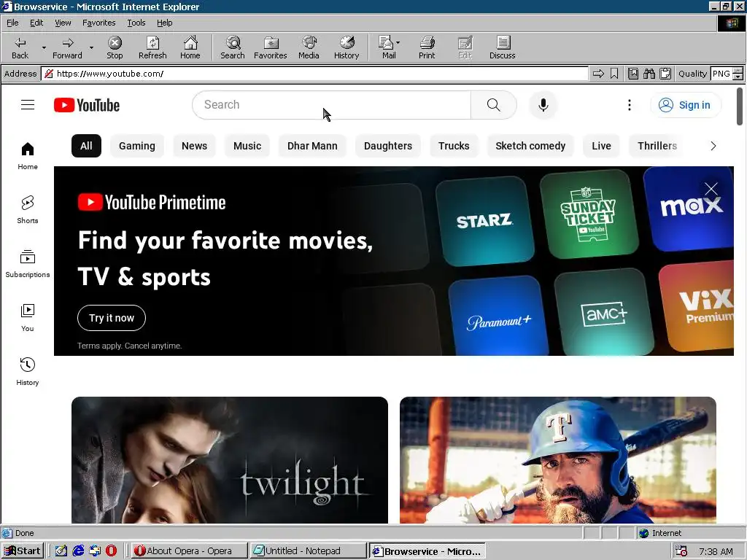Select the Music category chip
747x560 pixels.
pos(247,146)
